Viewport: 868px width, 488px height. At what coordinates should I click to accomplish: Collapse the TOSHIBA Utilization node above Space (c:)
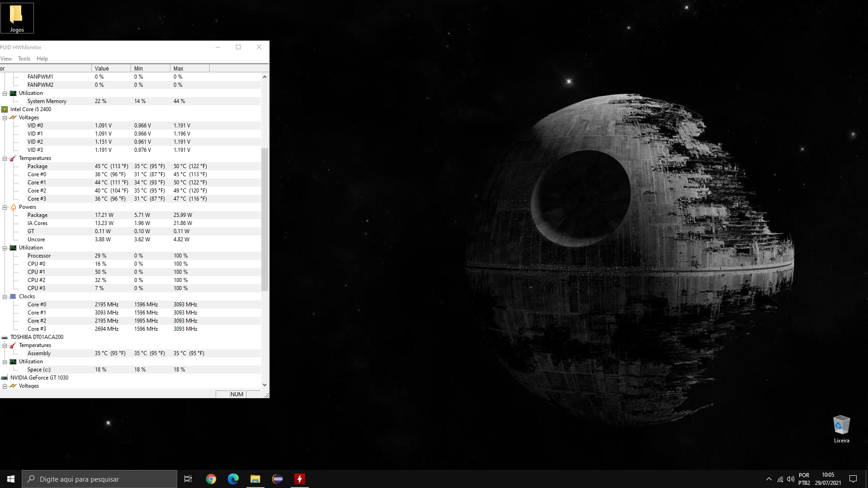5,362
